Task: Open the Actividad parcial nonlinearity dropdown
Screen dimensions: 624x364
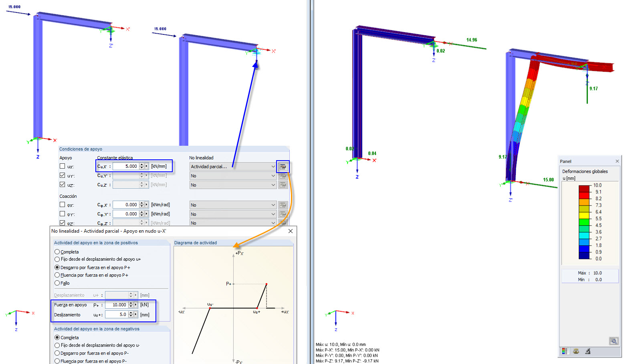Action: pos(233,166)
